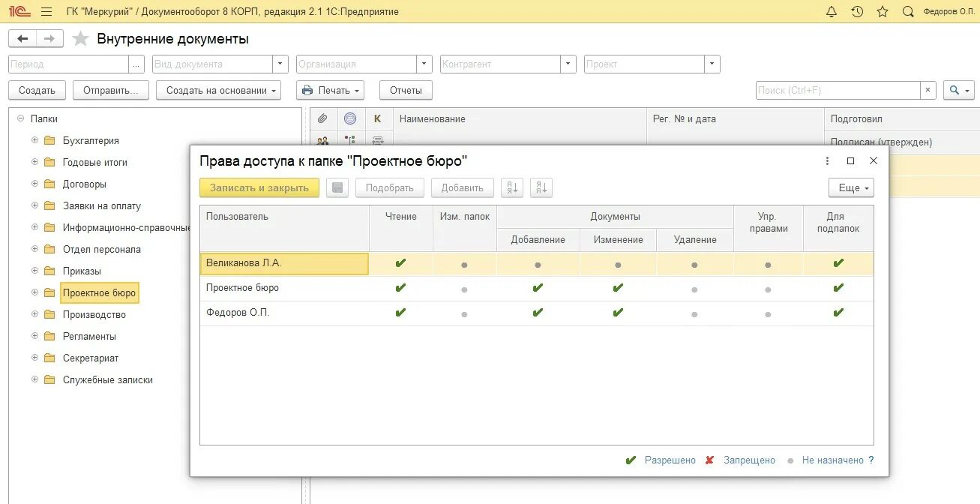Open the 1C main menu hamburger
The width and height of the screenshot is (980, 504).
coord(46,12)
